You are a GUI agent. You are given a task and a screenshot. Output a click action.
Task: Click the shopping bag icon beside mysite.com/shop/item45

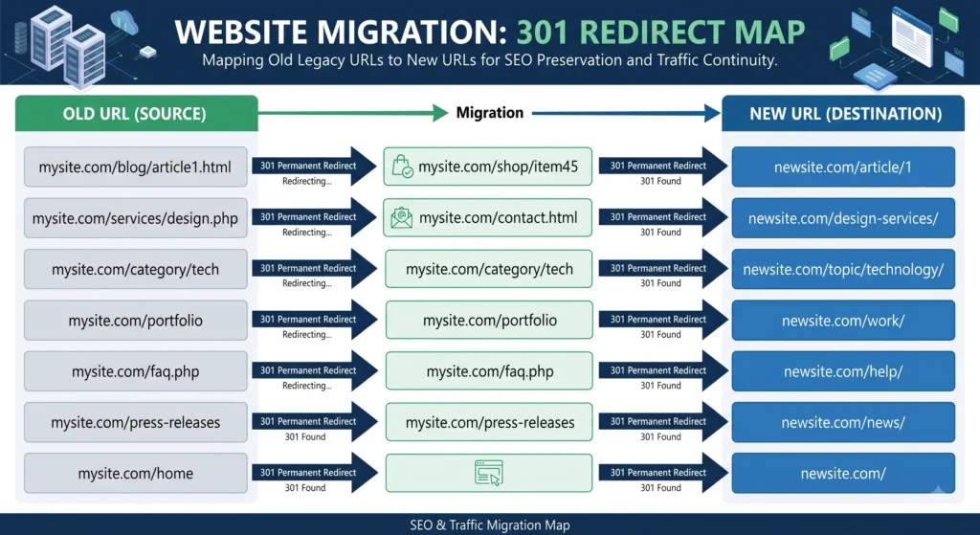402,167
